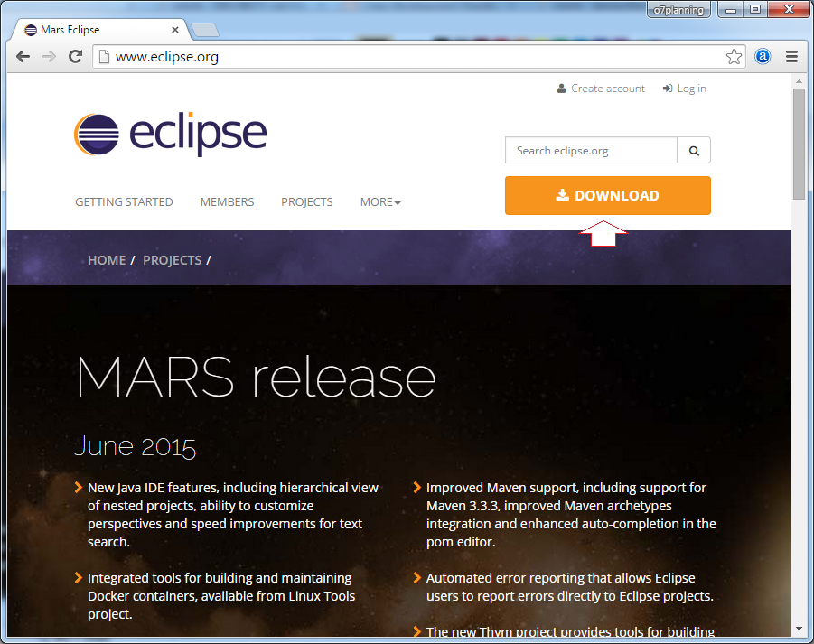Click HOME in the breadcrumb
Viewport: 814px width, 644px height.
point(107,260)
